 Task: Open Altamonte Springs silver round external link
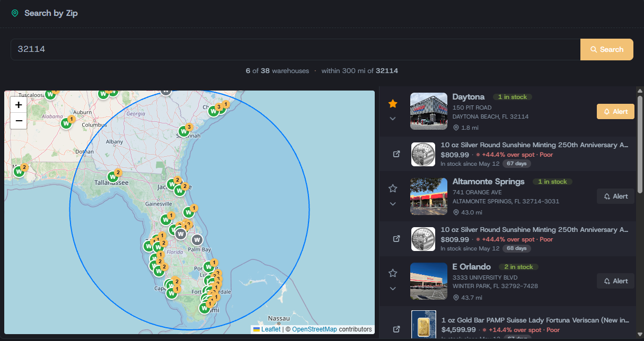coord(396,239)
